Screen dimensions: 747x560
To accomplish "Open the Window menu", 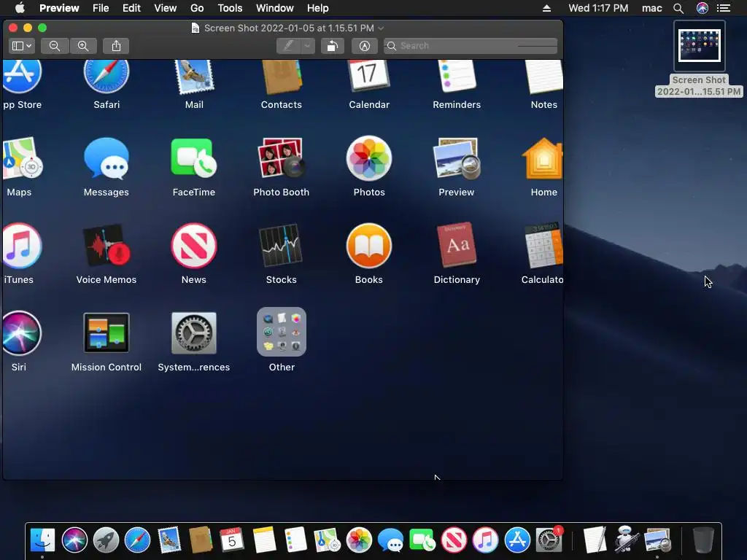I will tap(275, 8).
